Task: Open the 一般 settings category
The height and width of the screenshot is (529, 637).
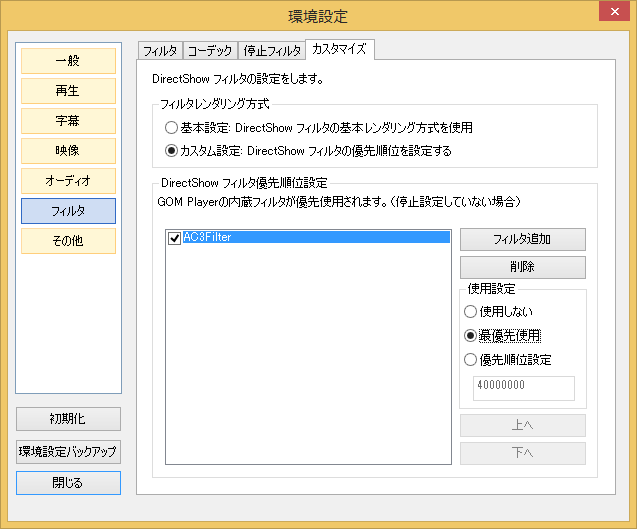Action: coord(68,61)
